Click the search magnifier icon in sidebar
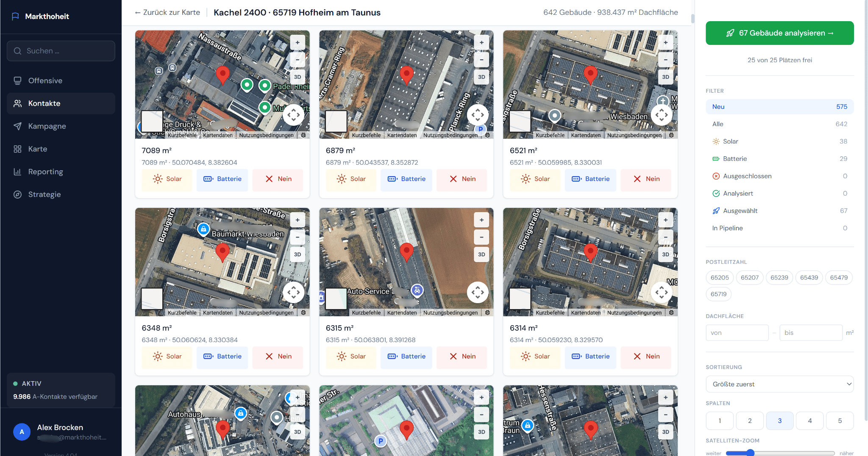The width and height of the screenshot is (868, 456). pos(17,51)
